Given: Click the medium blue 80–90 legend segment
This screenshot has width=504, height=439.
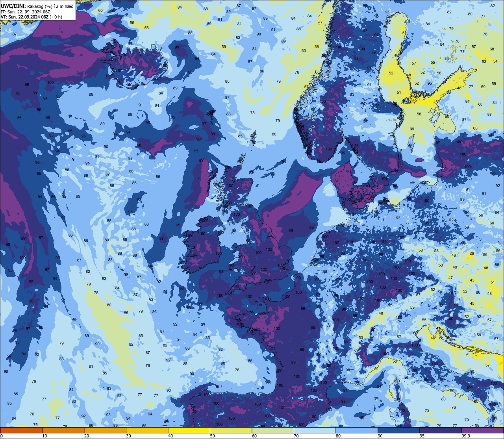Looking at the screenshot, I should [357, 430].
